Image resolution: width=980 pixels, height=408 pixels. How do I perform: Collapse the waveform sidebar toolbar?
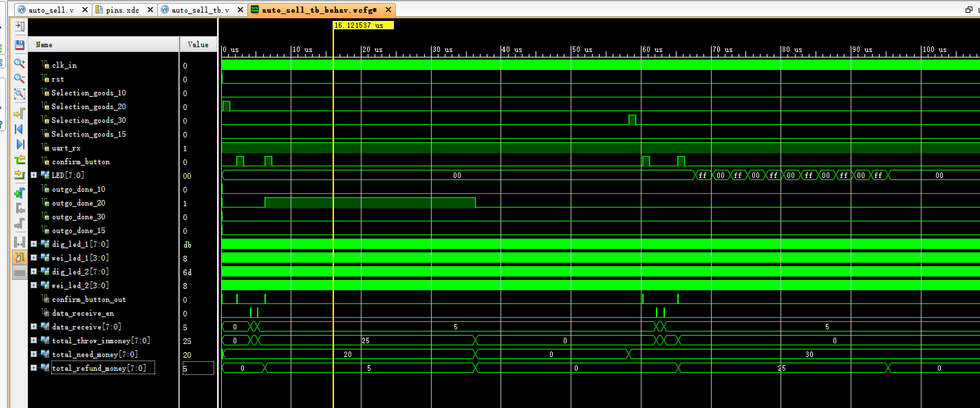tap(19, 26)
